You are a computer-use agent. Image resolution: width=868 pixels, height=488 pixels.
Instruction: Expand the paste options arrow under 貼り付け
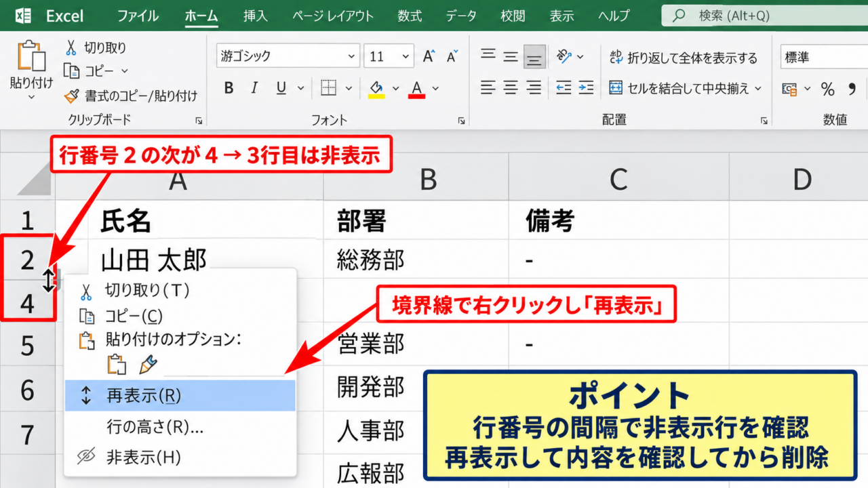(x=31, y=98)
